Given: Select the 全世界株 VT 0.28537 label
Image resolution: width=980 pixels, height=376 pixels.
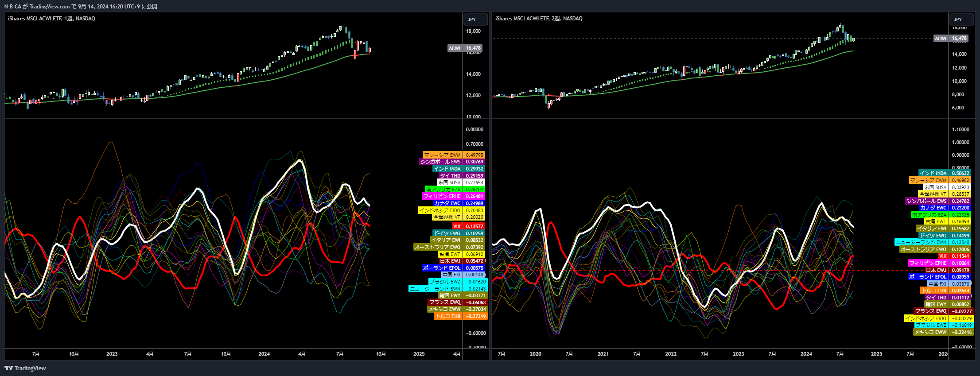Looking at the screenshot, I should click(x=945, y=194).
